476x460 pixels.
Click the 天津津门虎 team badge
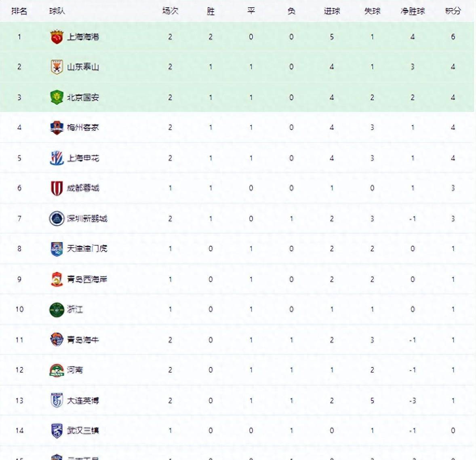[x=57, y=249]
